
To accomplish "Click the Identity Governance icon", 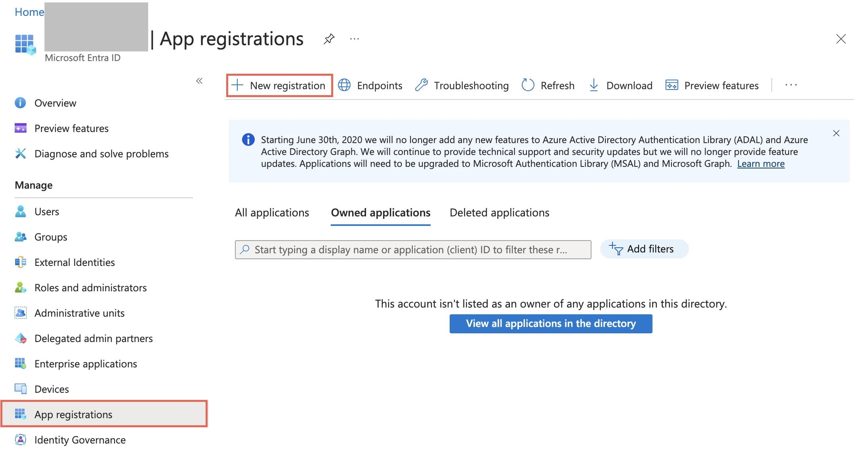I will coord(21,440).
